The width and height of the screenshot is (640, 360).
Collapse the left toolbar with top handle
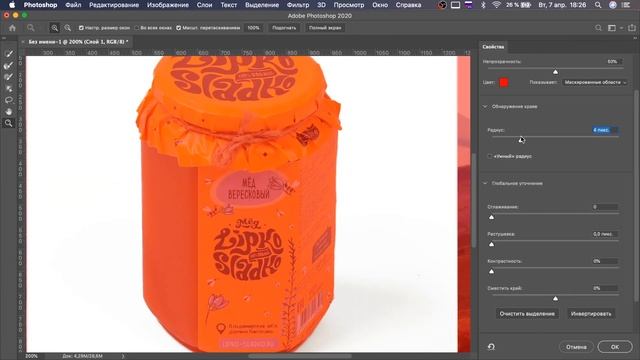click(x=4, y=38)
